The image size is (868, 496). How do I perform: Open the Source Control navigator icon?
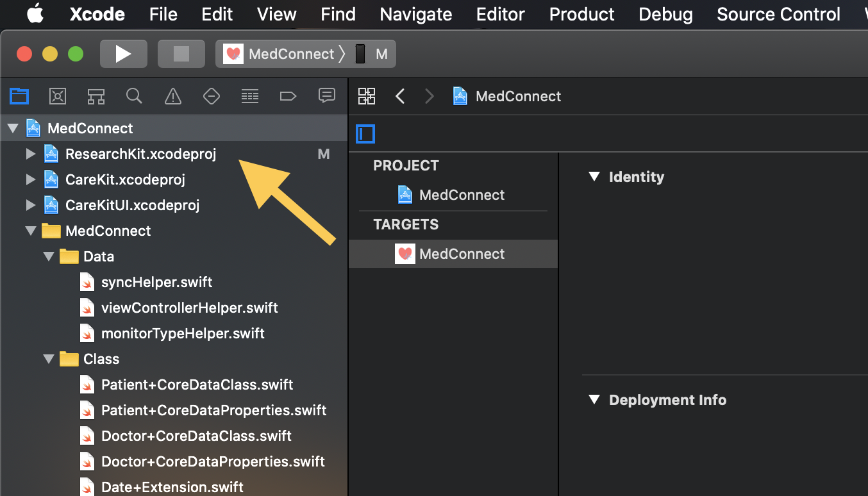click(58, 96)
